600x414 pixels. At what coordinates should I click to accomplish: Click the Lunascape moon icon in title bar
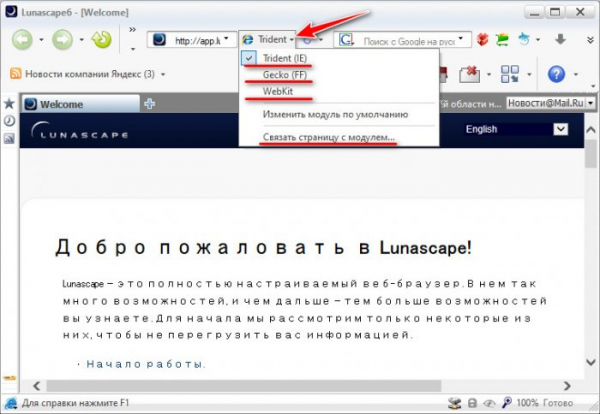pyautogui.click(x=11, y=12)
